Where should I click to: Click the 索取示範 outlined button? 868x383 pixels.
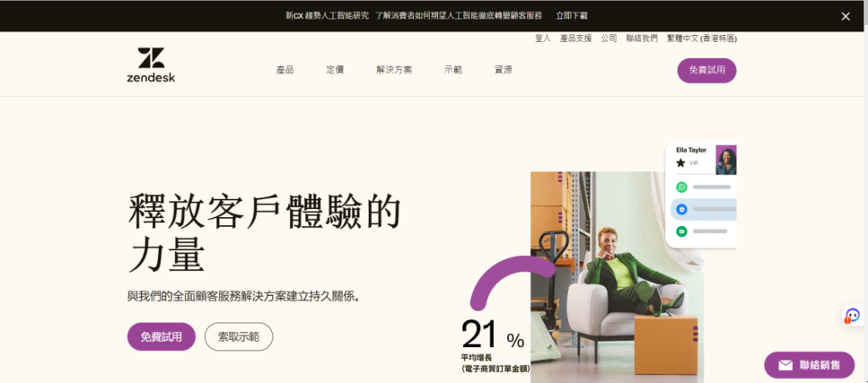coord(239,336)
